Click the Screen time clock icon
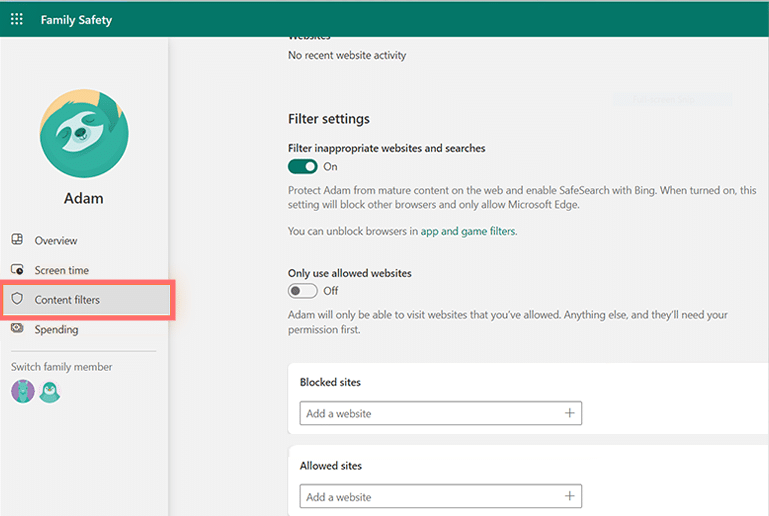The height and width of the screenshot is (516, 769). pyautogui.click(x=17, y=269)
